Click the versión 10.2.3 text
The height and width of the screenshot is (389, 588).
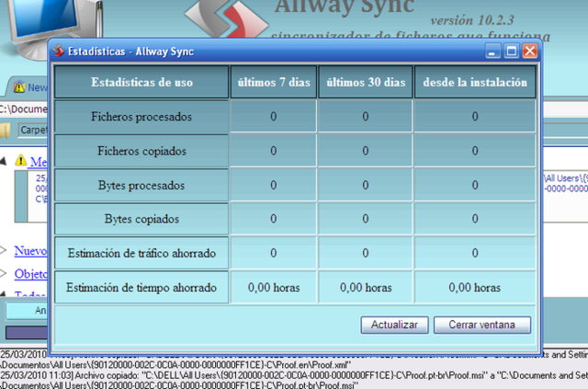[472, 20]
